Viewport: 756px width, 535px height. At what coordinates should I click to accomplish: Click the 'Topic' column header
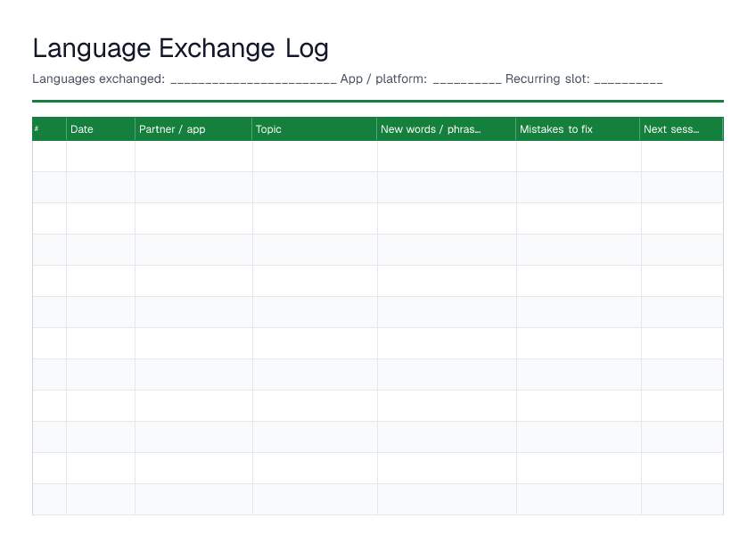[x=315, y=128]
